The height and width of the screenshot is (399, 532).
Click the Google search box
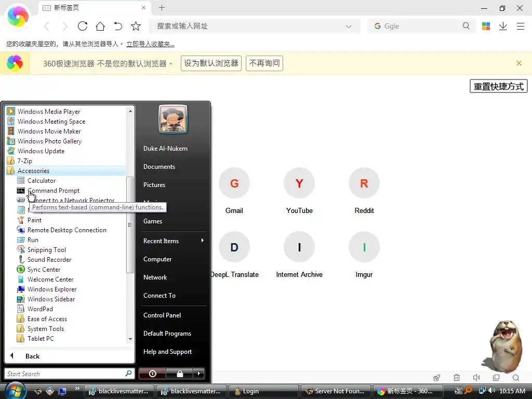(x=422, y=26)
